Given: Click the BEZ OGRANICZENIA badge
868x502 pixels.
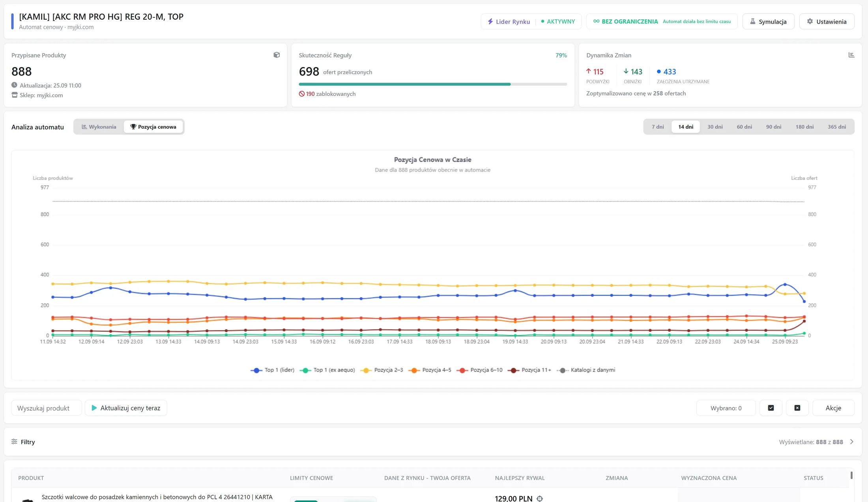Looking at the screenshot, I should pyautogui.click(x=662, y=21).
